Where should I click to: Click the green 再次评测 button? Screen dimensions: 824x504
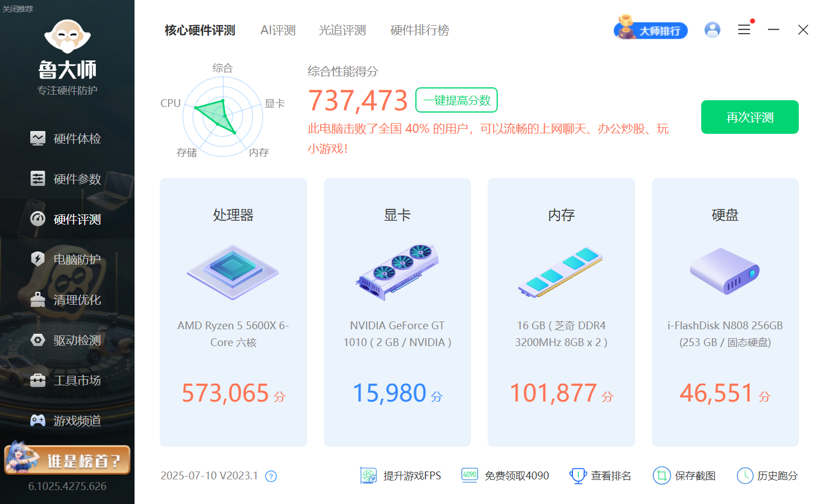click(750, 117)
